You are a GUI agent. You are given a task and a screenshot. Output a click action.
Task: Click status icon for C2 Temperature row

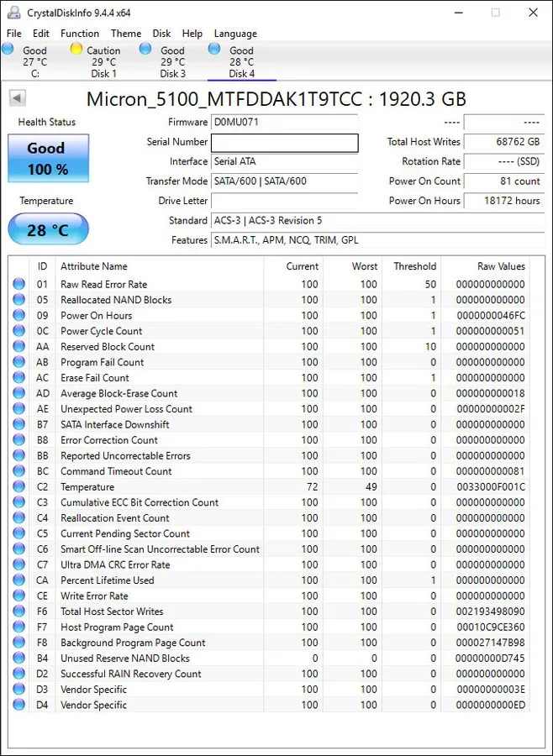18,486
